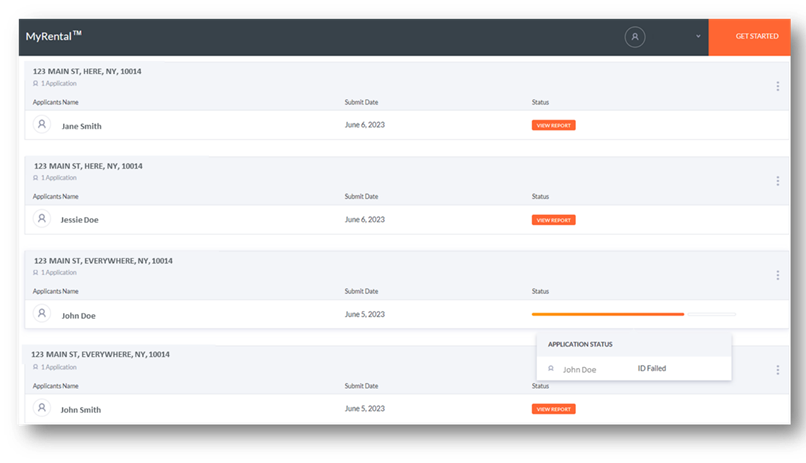Click John Doe in Application Status popup
806x463 pixels.
click(579, 369)
